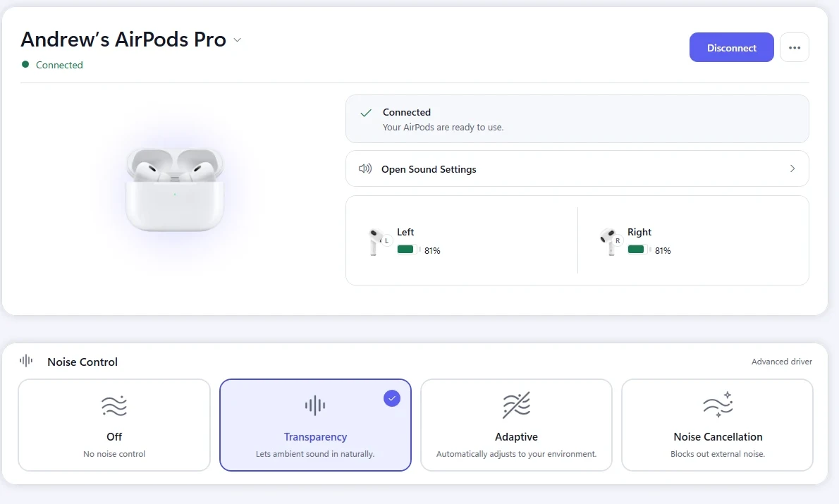Click 'Blocks out external noise.' text
Viewport: 839px width, 504px height.
(x=718, y=454)
